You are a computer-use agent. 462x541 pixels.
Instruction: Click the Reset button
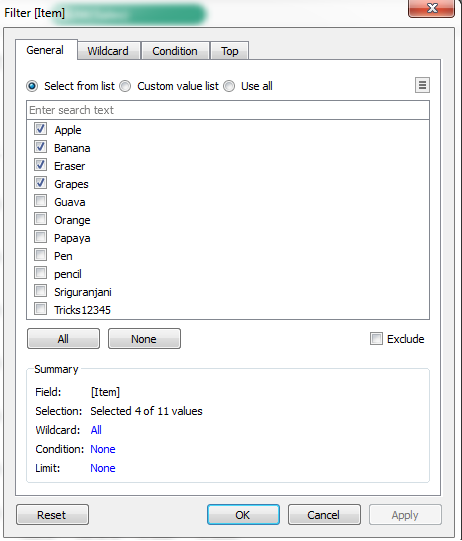(x=52, y=515)
